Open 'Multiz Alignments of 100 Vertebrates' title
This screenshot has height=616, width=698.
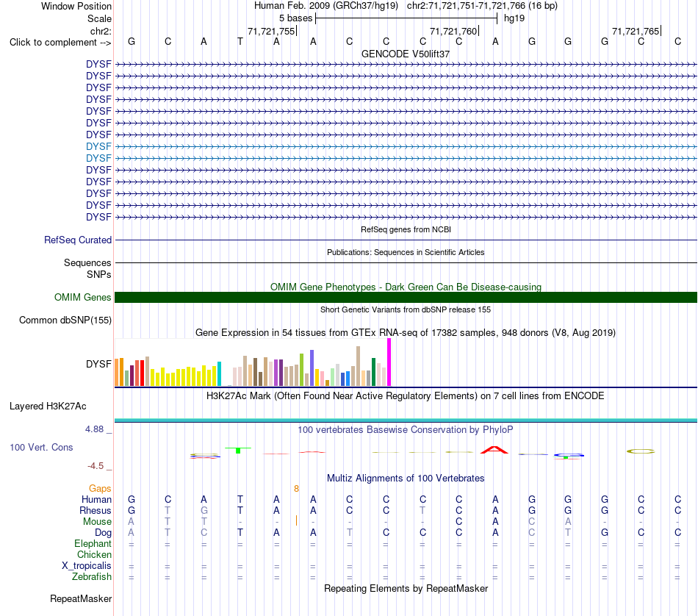406,479
